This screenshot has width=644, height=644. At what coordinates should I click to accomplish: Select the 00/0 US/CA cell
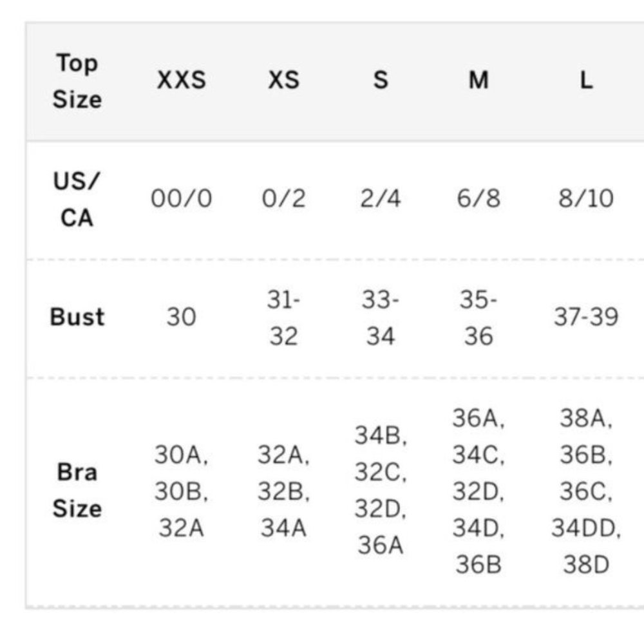coord(182,198)
